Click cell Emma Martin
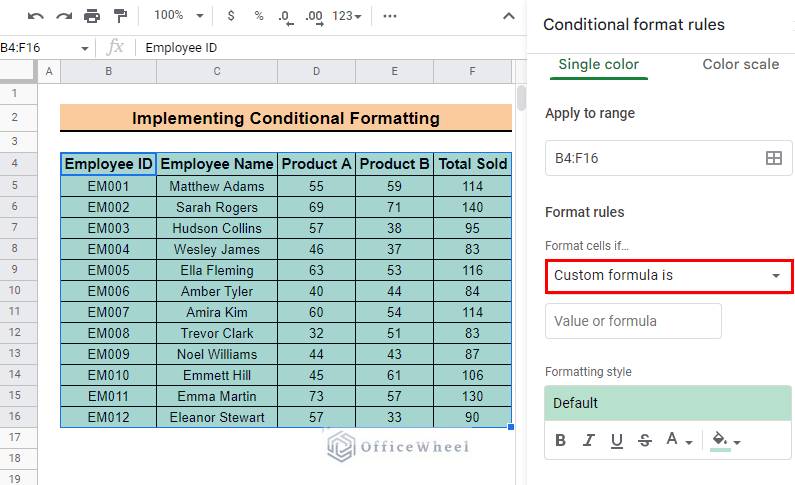Screen dimensions: 795x485 point(217,396)
